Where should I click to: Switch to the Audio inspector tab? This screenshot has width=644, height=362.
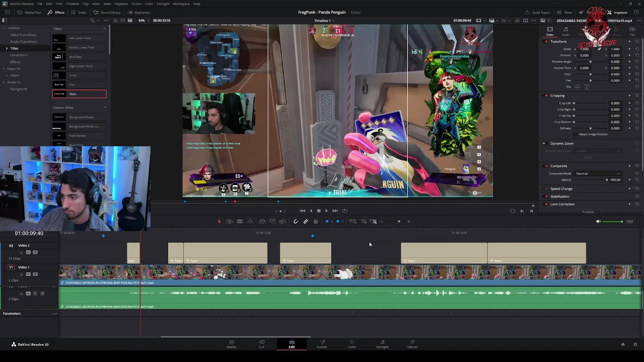[x=566, y=31]
